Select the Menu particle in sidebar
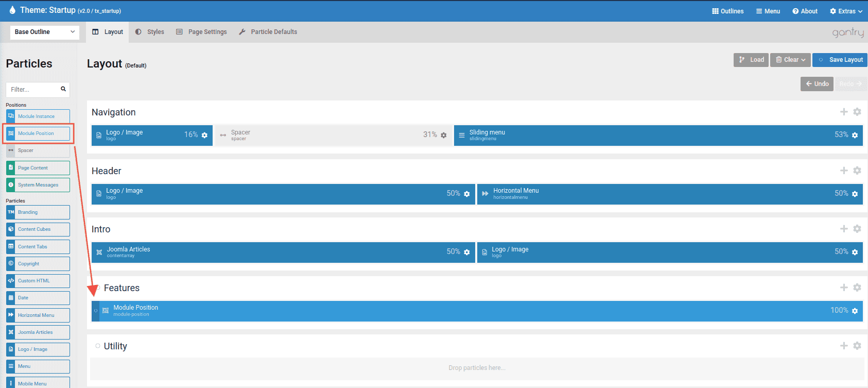This screenshot has width=868, height=388. coord(38,366)
